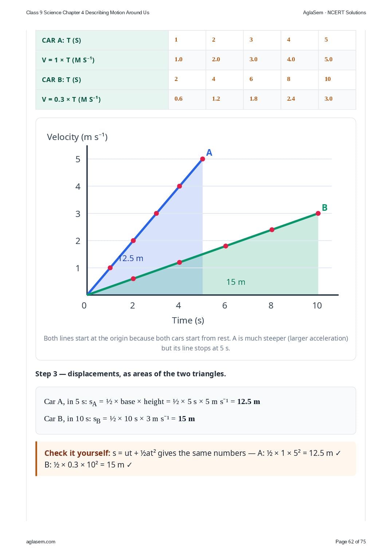Click the Page 62 of 75 indicator
This screenshot has width=392, height=555.
click(350, 542)
